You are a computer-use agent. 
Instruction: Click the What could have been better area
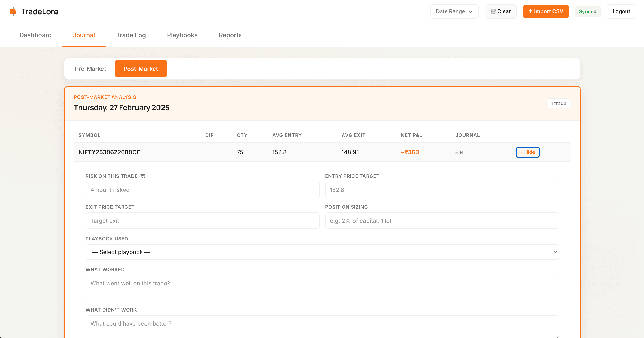tap(322, 327)
